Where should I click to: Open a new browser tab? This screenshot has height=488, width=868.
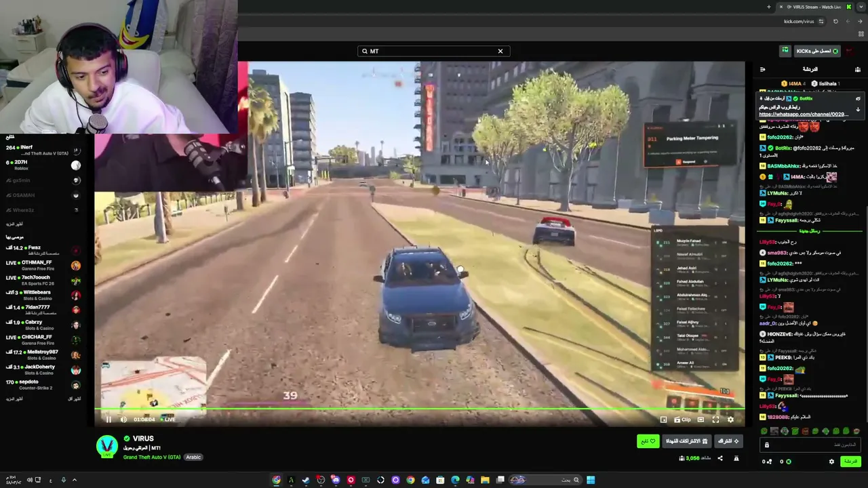[x=769, y=7]
